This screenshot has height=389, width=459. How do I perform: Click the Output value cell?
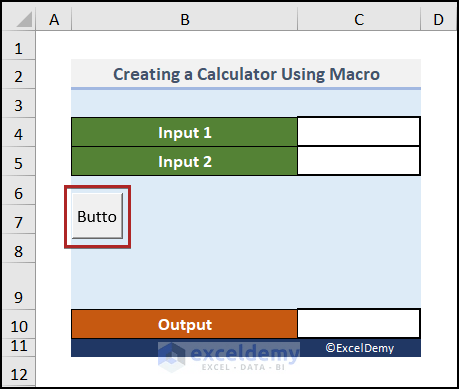(x=359, y=323)
